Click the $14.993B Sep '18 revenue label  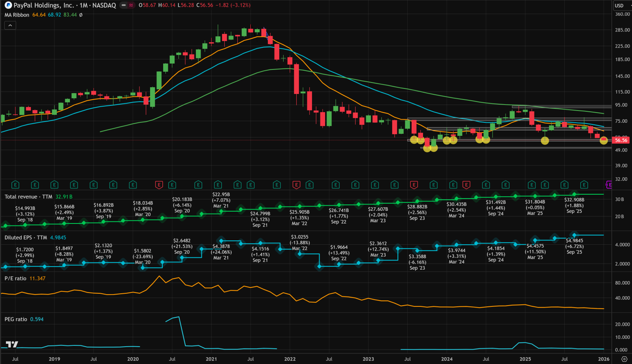(x=25, y=214)
